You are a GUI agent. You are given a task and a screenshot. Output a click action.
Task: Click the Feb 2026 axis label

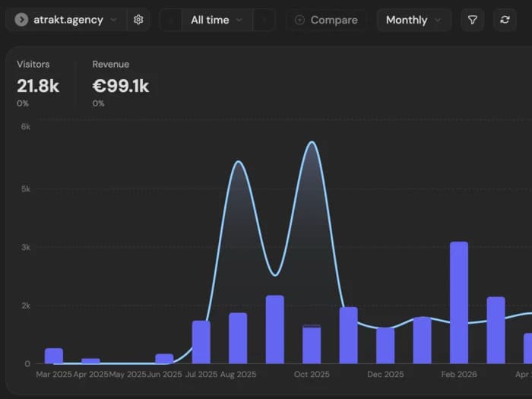pos(459,374)
